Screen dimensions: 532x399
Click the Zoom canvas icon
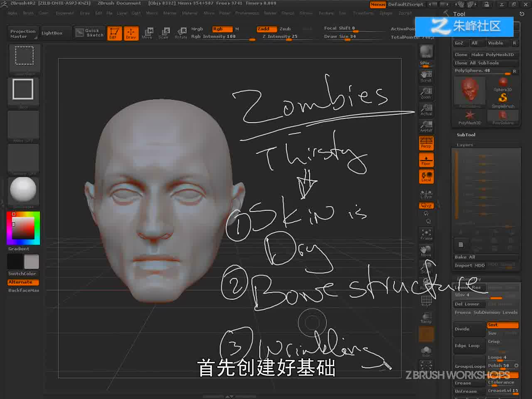point(426,93)
